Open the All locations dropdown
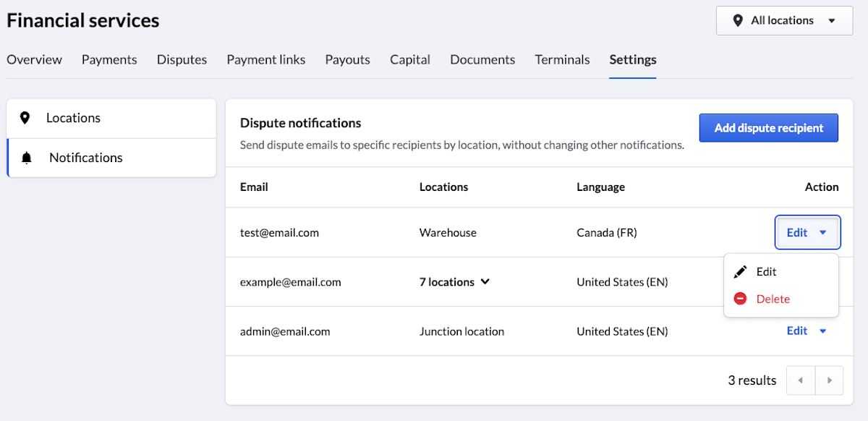 click(784, 20)
